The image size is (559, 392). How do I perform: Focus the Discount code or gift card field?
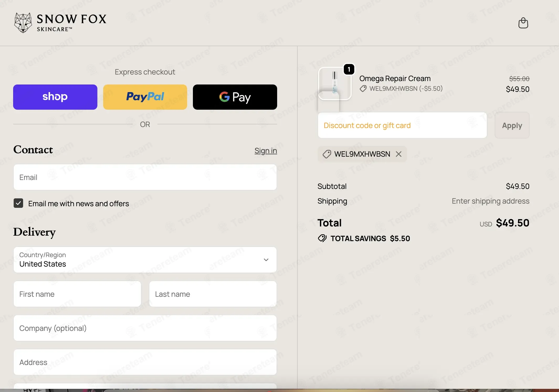(x=402, y=125)
